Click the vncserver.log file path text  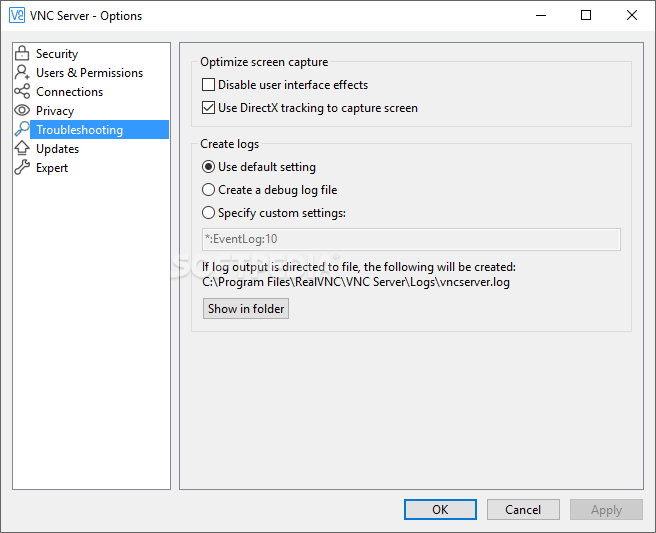[x=356, y=282]
